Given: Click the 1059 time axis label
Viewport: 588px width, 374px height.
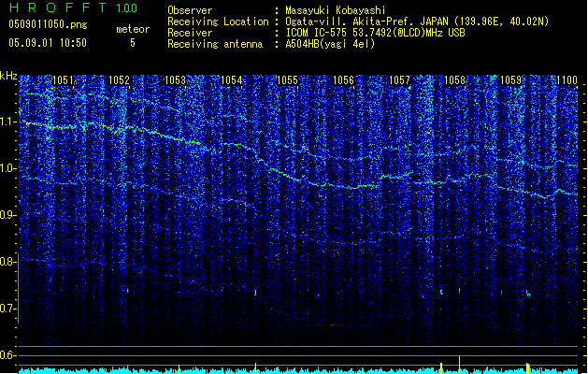Looking at the screenshot, I should [510, 80].
